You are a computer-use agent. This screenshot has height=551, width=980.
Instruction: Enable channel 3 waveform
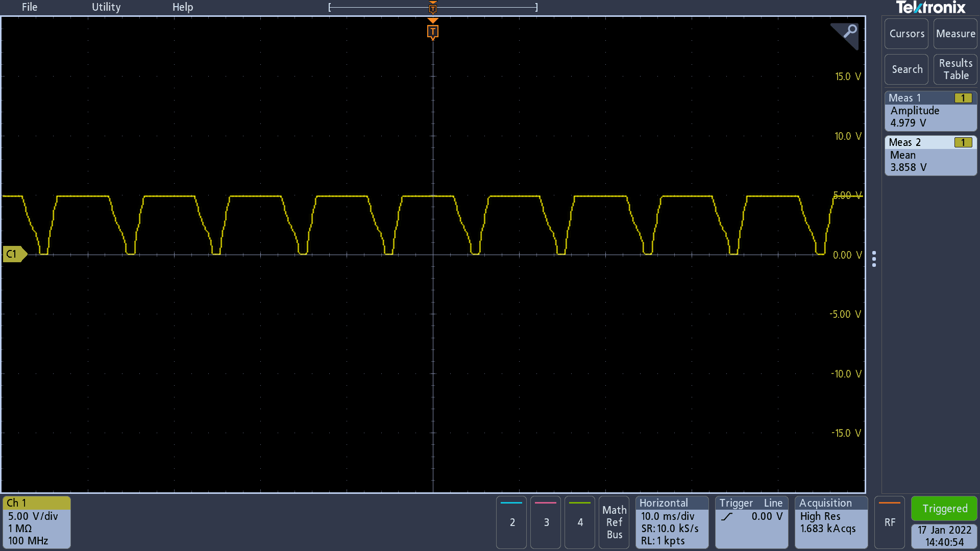click(546, 522)
